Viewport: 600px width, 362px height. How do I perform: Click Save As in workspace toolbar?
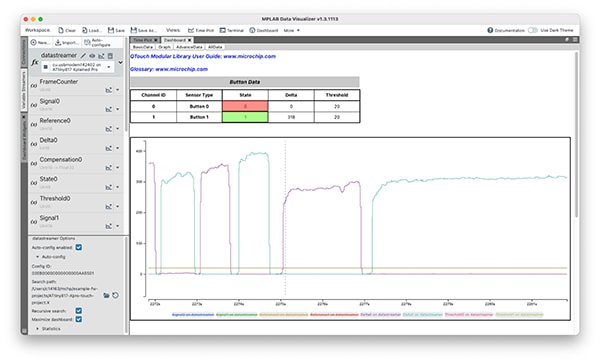click(144, 30)
